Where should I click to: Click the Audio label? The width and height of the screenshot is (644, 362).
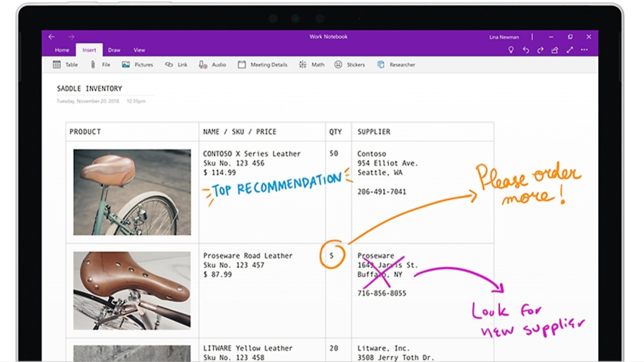click(x=219, y=65)
